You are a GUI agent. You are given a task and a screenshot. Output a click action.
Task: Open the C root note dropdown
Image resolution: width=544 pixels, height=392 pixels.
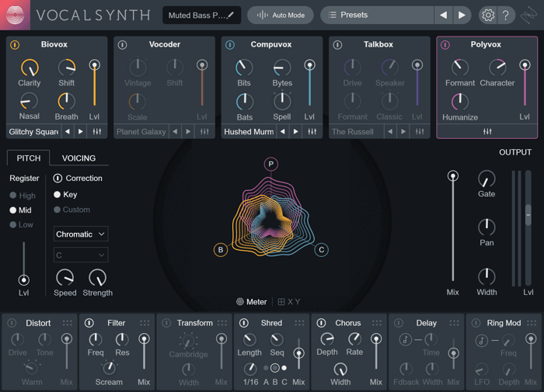point(81,255)
